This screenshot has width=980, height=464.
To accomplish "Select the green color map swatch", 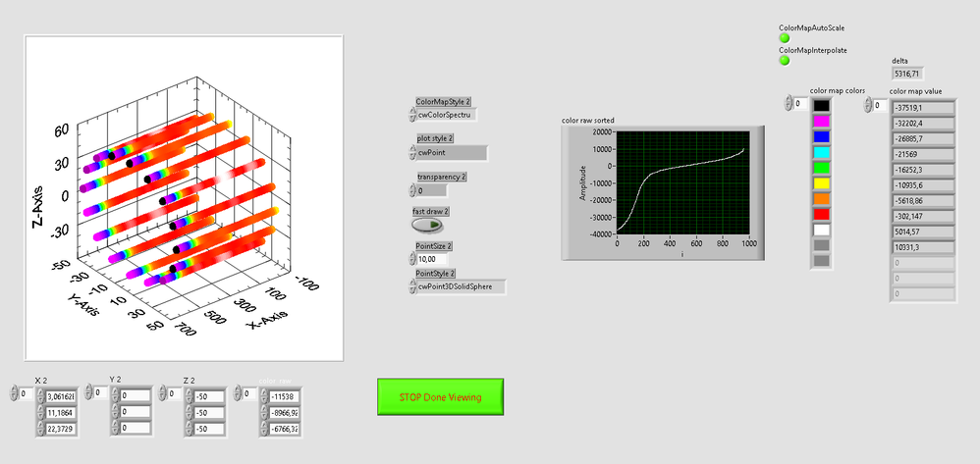I will [821, 168].
